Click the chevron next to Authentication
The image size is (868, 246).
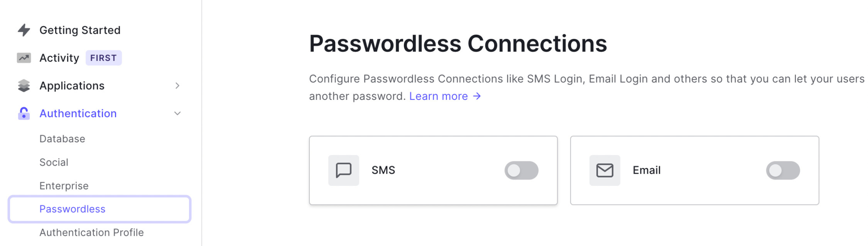click(x=178, y=113)
